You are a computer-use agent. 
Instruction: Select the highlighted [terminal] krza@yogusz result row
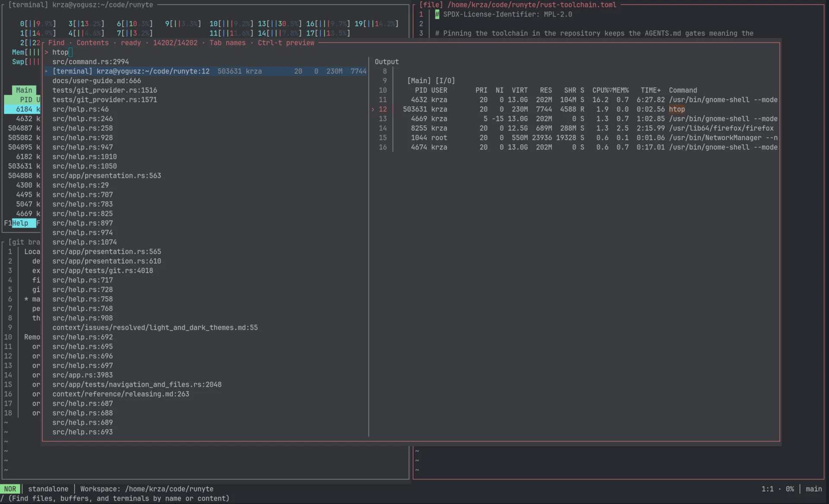coord(206,71)
